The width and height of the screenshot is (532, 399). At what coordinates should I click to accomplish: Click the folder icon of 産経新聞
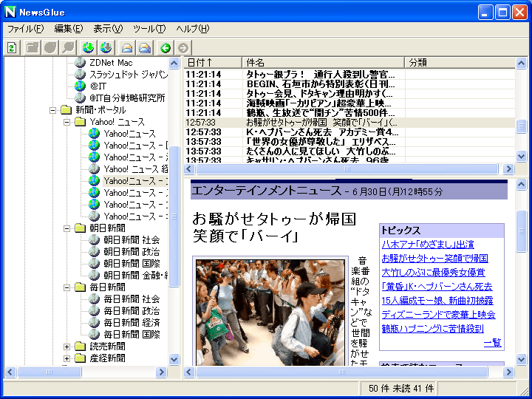point(80,358)
